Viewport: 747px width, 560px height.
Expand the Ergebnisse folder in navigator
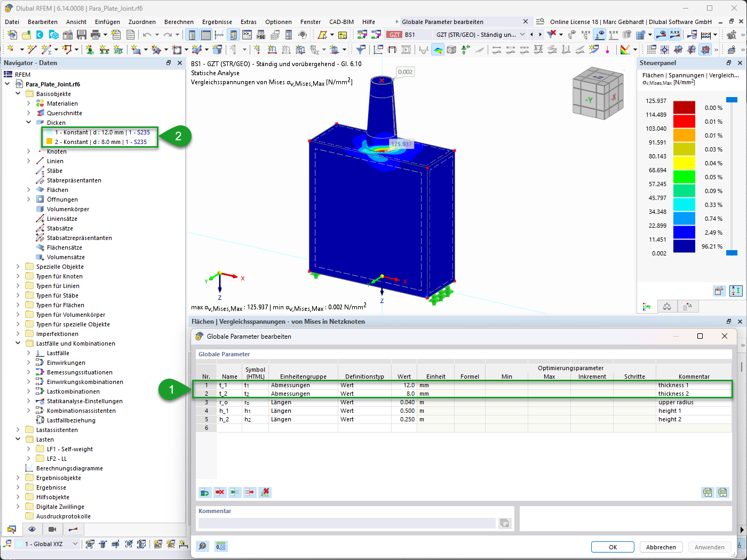pos(18,487)
